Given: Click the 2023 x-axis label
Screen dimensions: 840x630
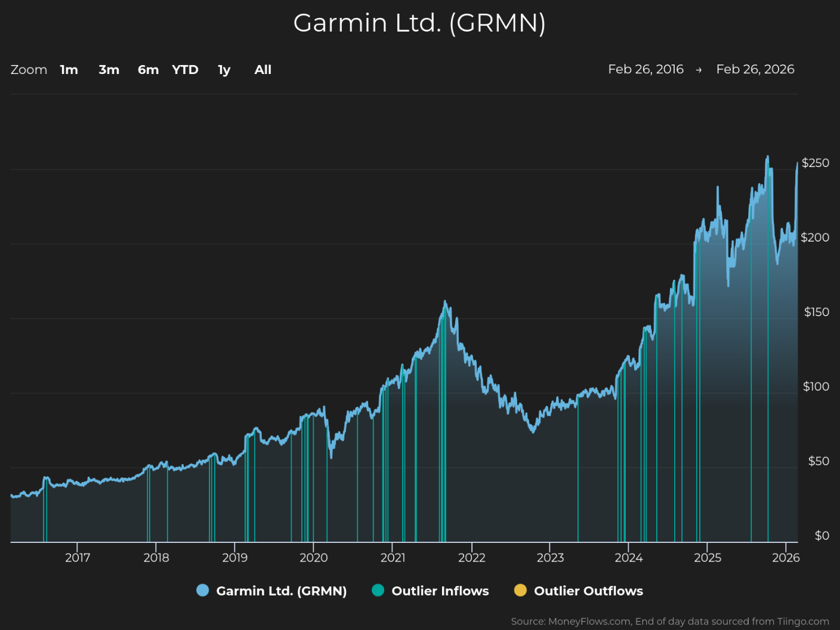Looking at the screenshot, I should pos(550,558).
